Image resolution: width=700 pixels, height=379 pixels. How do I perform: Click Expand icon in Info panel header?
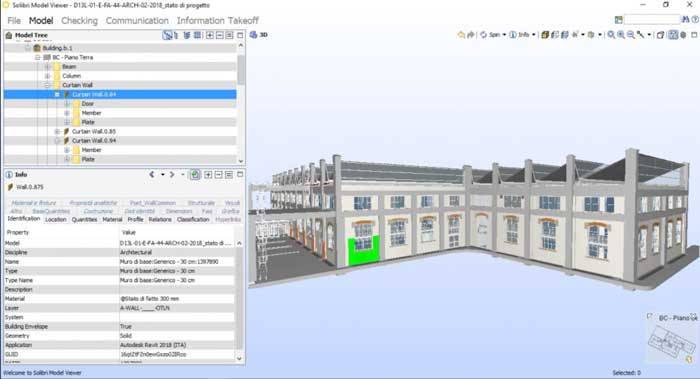click(x=208, y=175)
